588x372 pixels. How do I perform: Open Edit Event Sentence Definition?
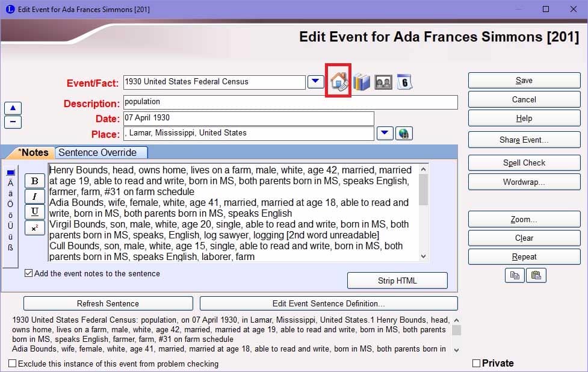[329, 303]
